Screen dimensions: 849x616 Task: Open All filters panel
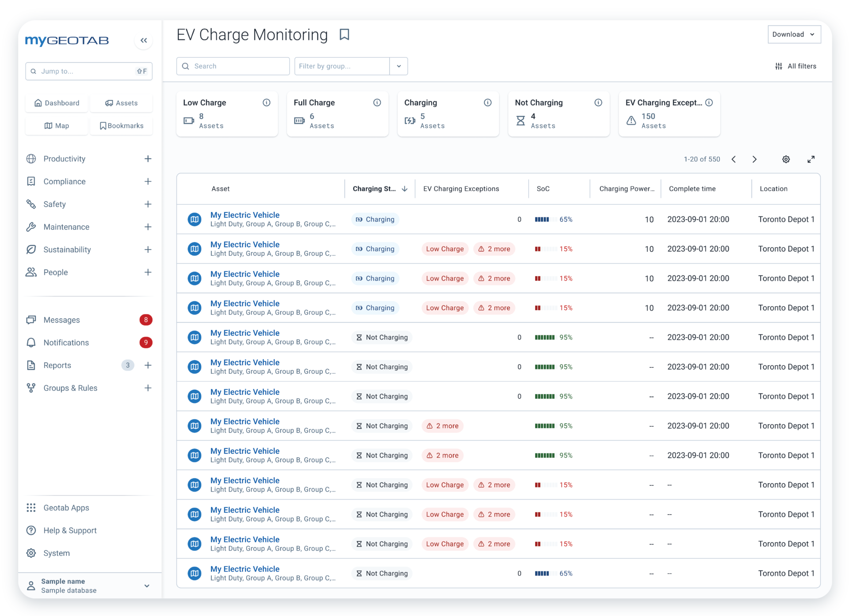tap(795, 66)
